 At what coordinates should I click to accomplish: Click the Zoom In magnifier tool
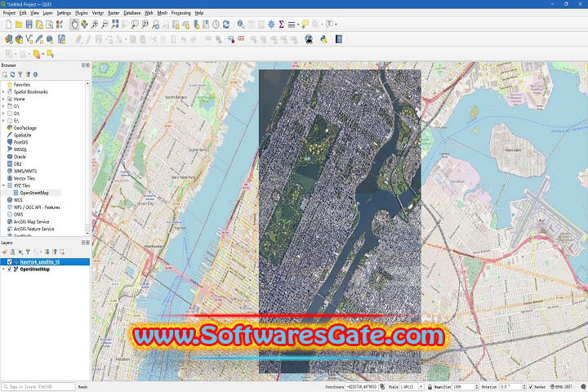[95, 24]
